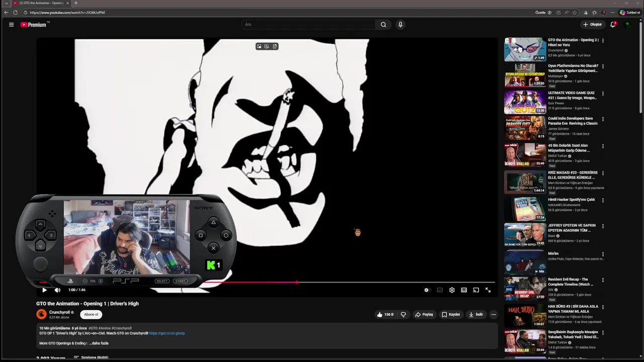Open options for Hintli Hacker Spotify video

pos(603,200)
